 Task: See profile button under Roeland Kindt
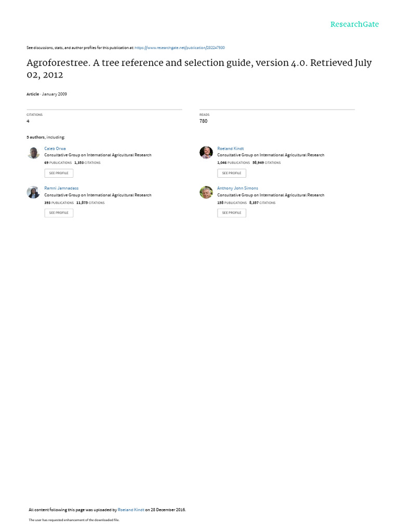pos(232,173)
